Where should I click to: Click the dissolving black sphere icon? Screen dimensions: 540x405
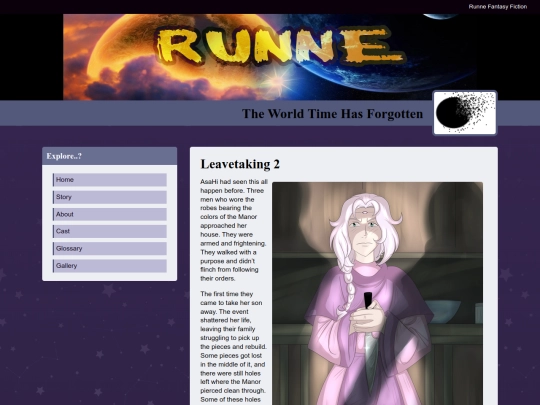pyautogui.click(x=465, y=113)
